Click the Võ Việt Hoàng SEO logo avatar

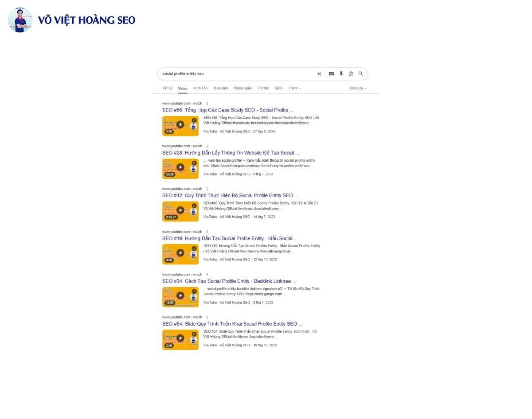pos(20,20)
